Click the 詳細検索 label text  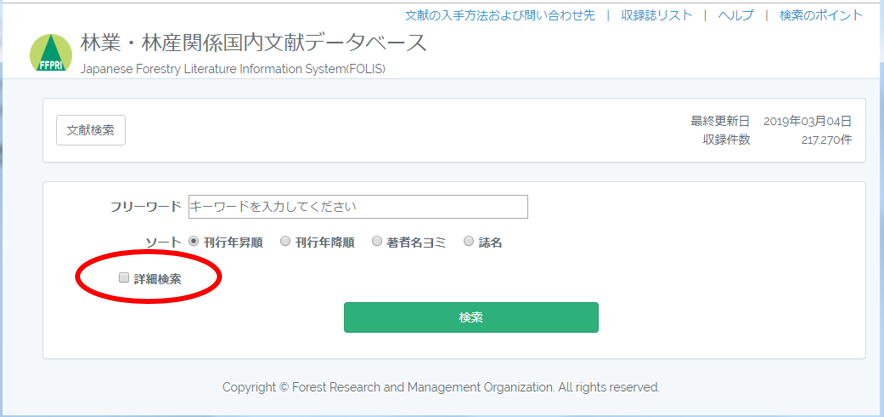coord(157,278)
